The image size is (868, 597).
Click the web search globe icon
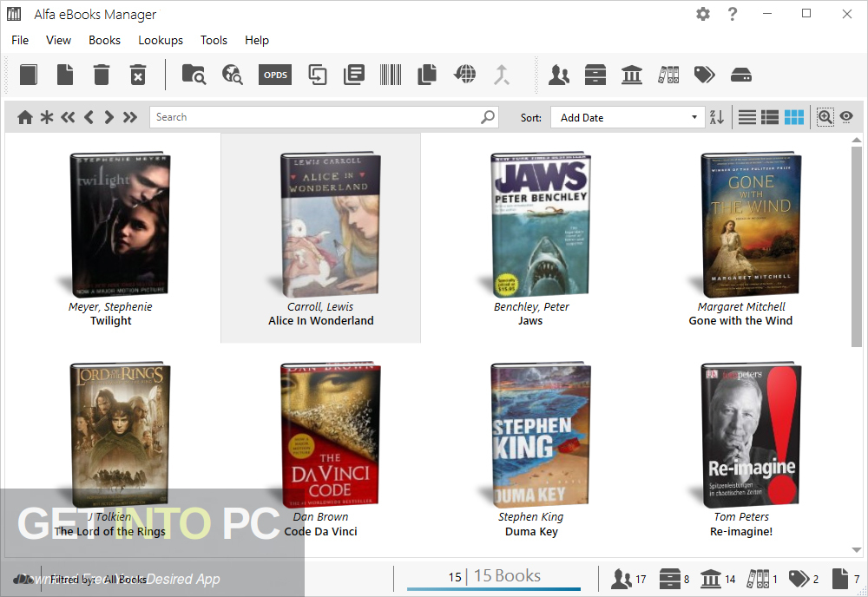click(232, 75)
